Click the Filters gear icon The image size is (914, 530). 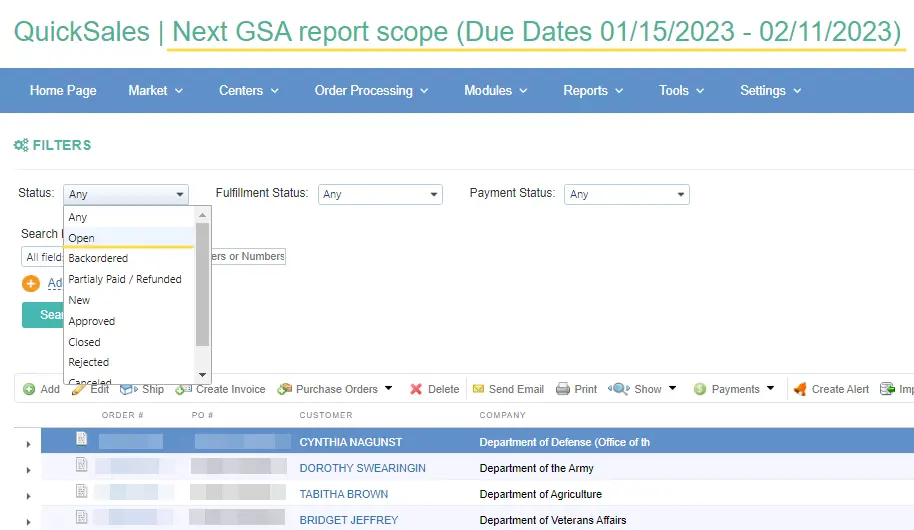(21, 145)
